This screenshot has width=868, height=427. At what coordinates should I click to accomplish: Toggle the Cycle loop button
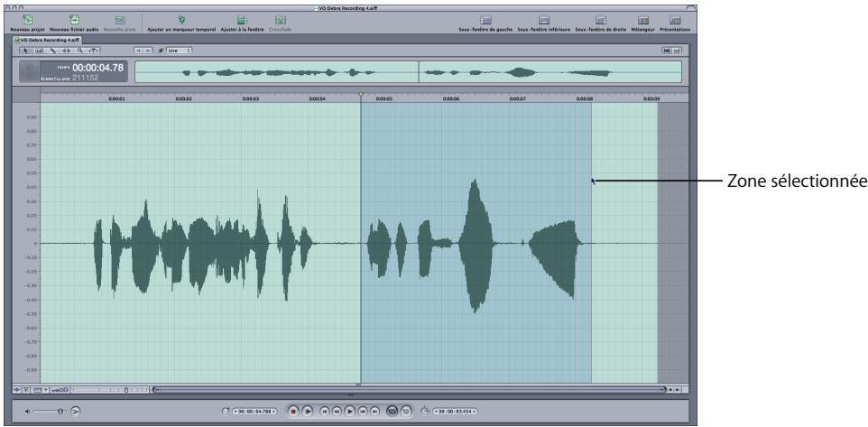tap(392, 411)
